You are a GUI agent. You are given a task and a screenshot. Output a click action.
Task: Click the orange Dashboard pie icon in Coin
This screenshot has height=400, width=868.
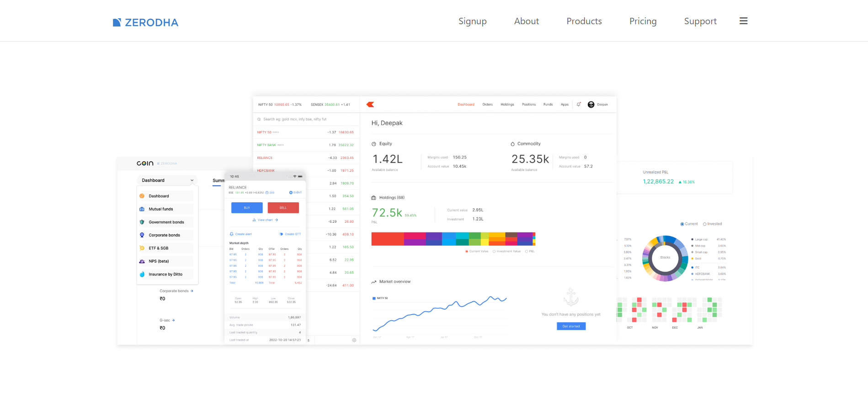(x=142, y=196)
